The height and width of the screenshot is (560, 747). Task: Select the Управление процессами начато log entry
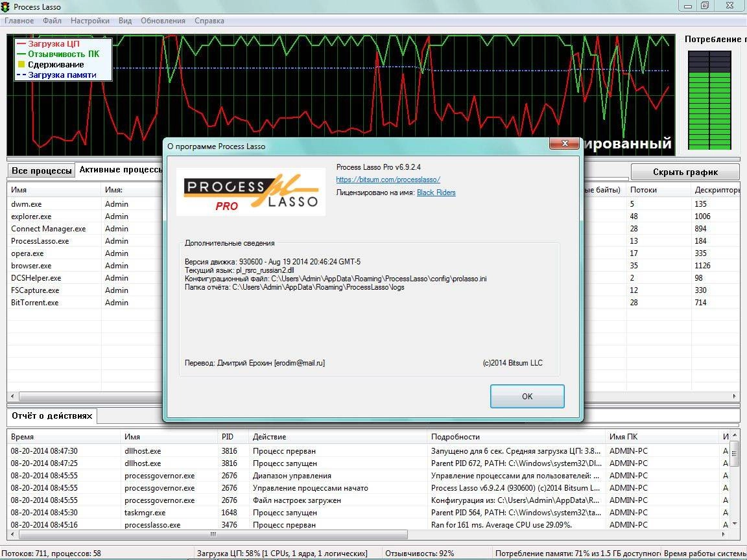click(368, 487)
